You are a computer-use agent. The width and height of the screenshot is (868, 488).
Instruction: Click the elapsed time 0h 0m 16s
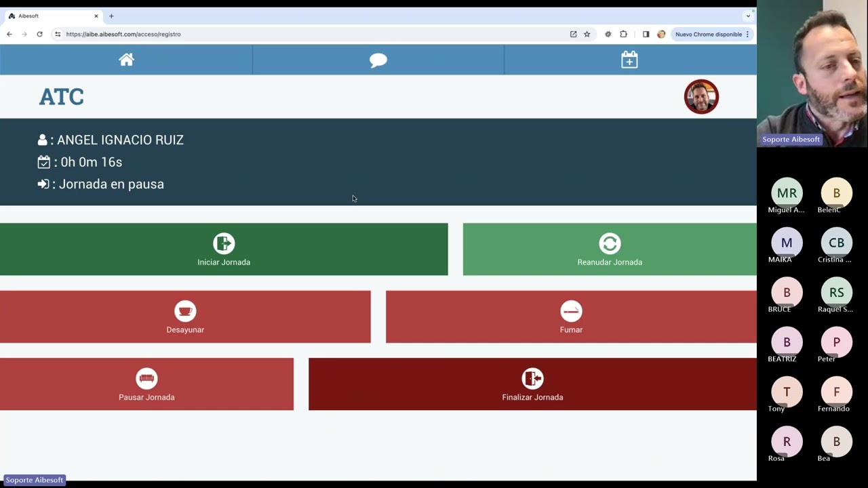92,162
